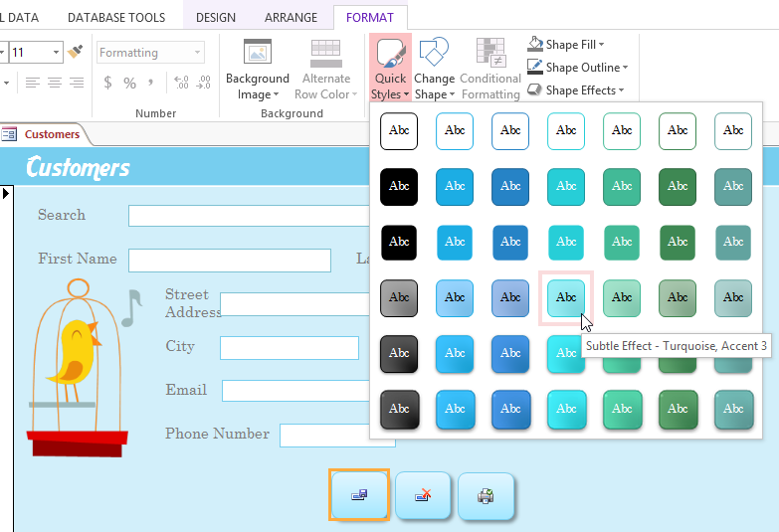Click the Increase Decimals icon
Image resolution: width=779 pixels, height=532 pixels.
tap(181, 82)
